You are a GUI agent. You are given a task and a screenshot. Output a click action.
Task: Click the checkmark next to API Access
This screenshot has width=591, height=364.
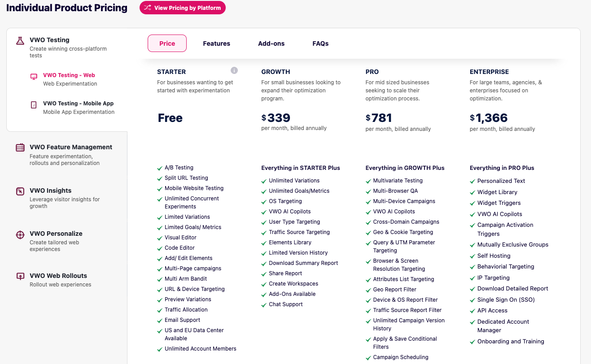point(472,312)
